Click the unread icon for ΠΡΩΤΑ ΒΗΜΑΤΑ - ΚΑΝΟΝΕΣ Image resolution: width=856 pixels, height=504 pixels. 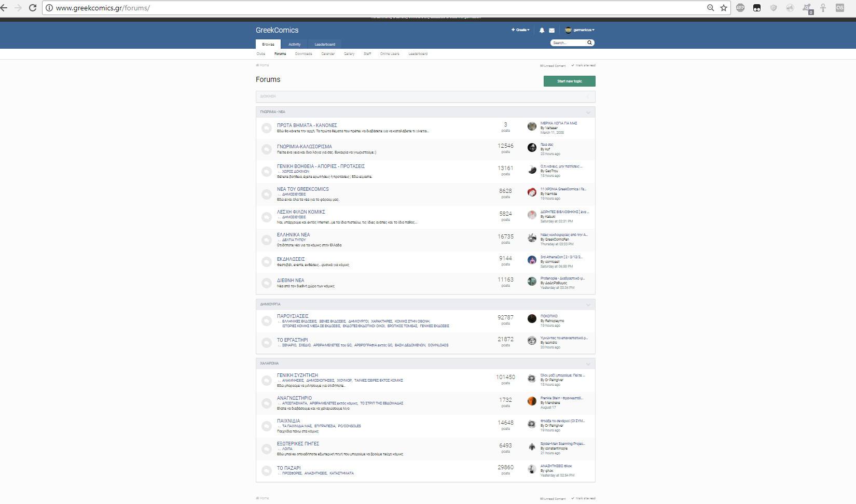[x=267, y=128]
